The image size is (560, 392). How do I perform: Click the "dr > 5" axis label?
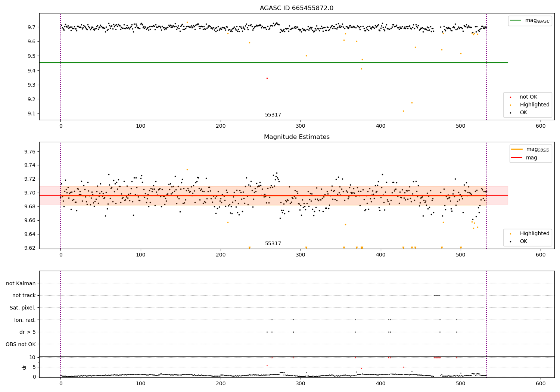[28, 332]
